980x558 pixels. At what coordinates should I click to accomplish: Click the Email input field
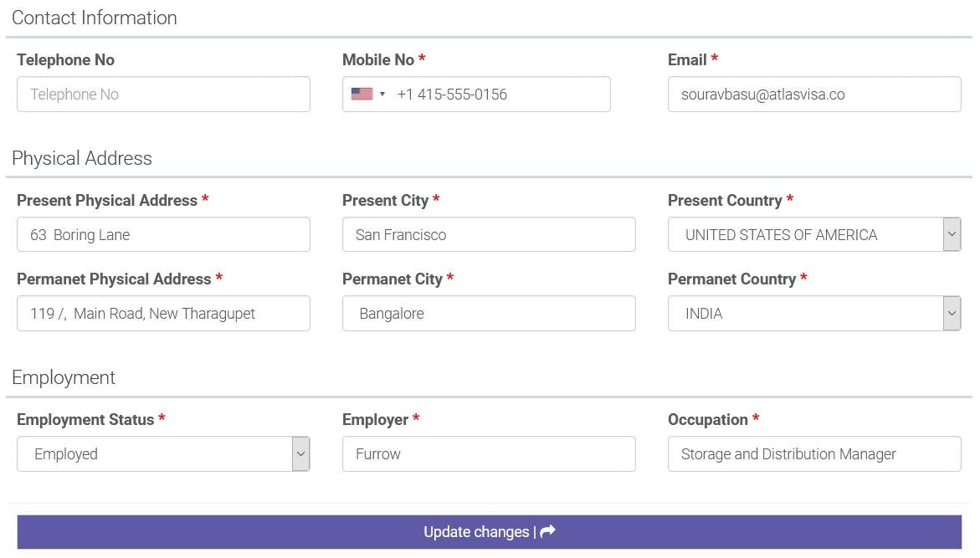point(813,95)
